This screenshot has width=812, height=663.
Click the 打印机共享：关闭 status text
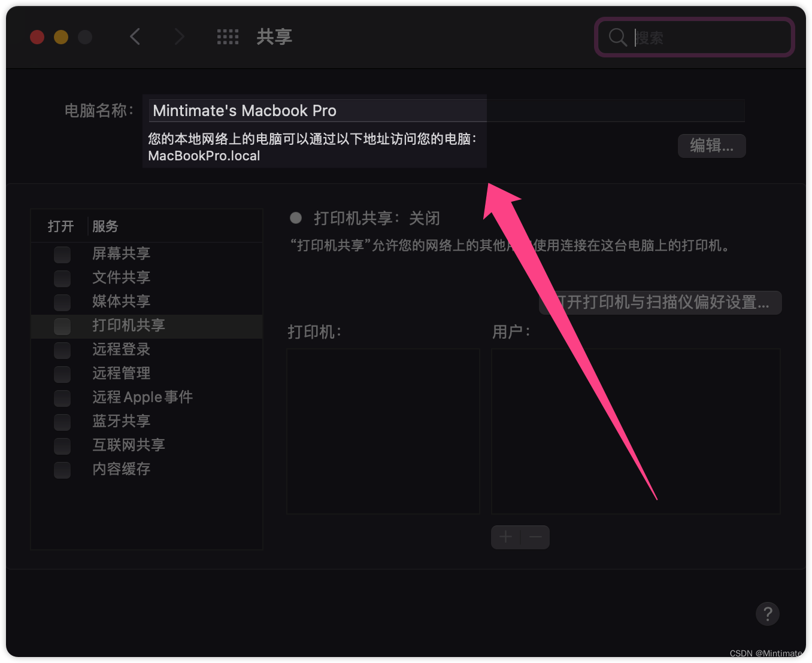pos(377,218)
